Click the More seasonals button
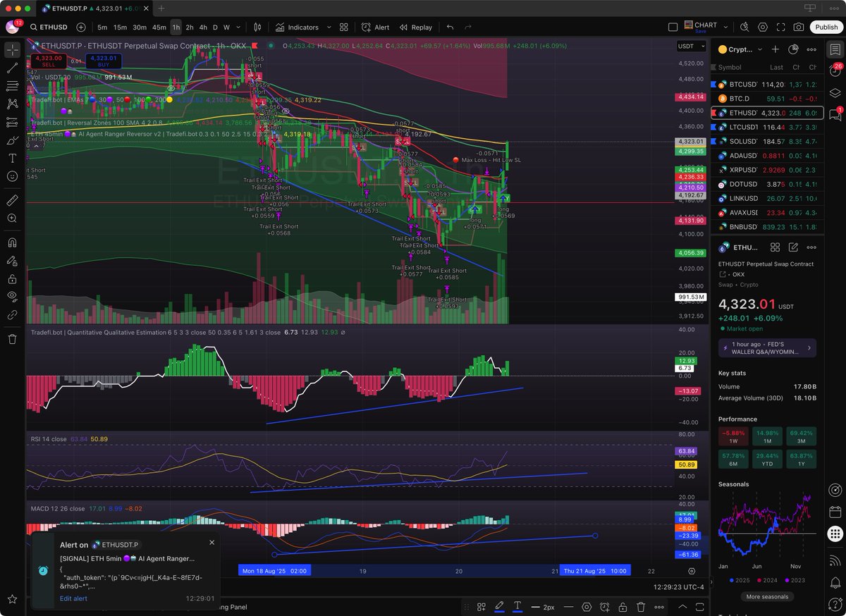This screenshot has width=846, height=616. (766, 596)
